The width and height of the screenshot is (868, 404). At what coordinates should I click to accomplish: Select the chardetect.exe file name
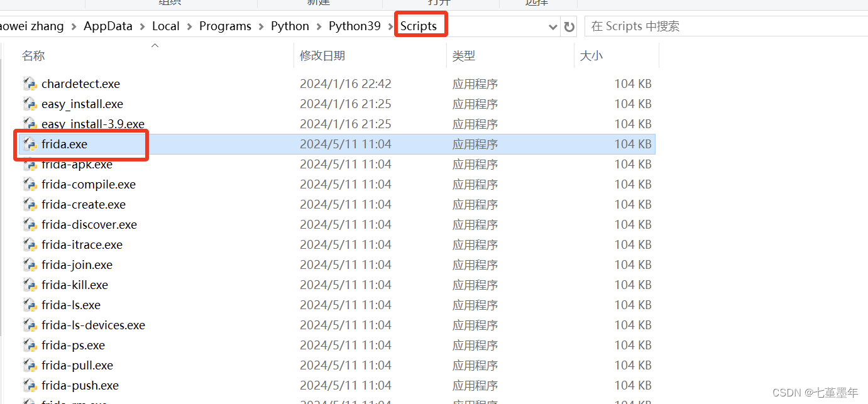[x=80, y=84]
